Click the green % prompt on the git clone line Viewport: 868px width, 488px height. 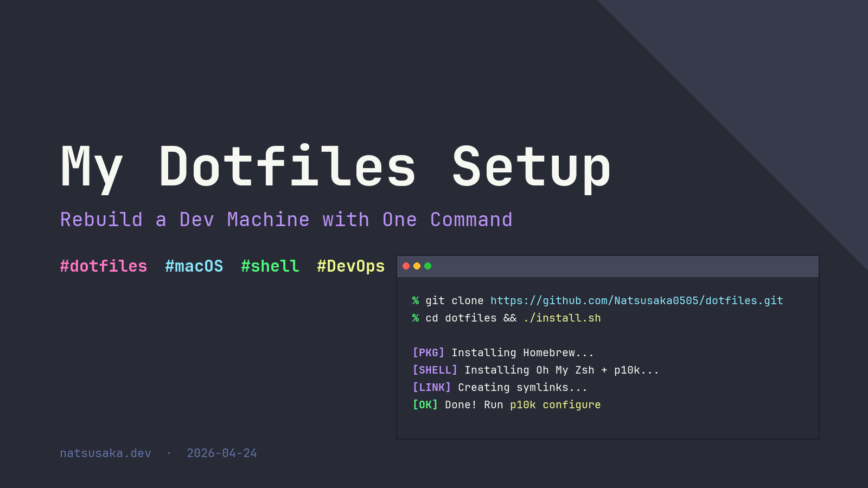415,300
